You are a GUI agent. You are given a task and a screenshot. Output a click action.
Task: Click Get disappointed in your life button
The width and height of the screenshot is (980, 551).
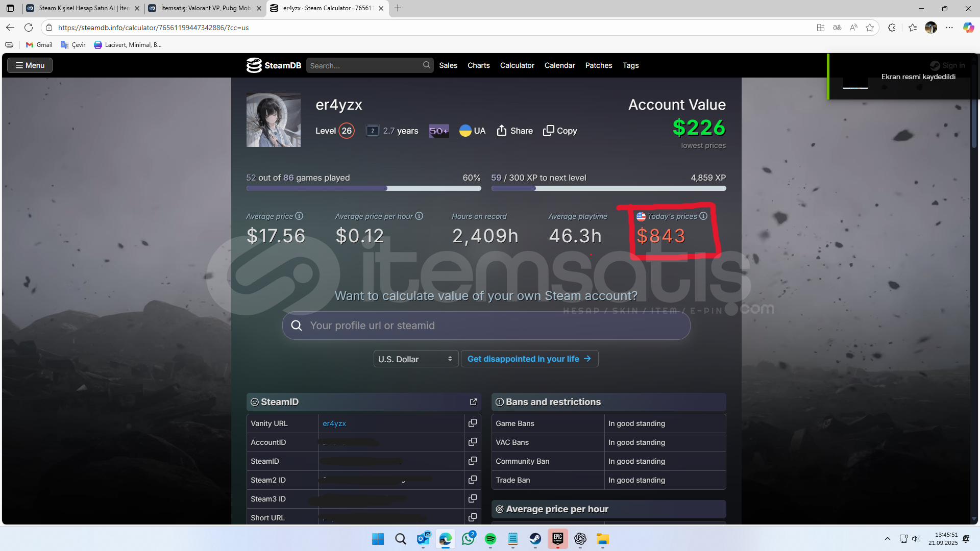pos(529,359)
